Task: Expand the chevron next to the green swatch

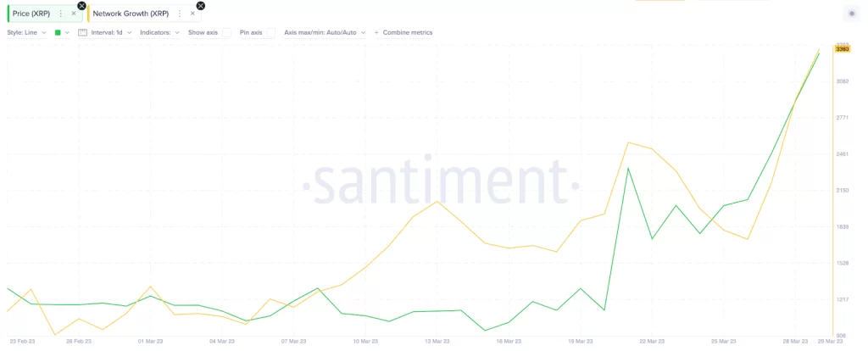Action: [x=67, y=33]
